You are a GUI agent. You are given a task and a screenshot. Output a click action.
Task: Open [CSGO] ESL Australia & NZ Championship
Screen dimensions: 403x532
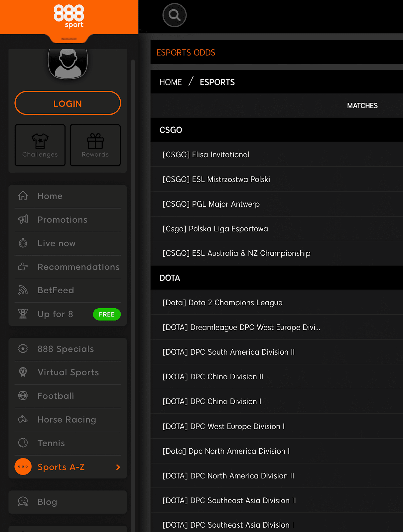[x=277, y=253]
